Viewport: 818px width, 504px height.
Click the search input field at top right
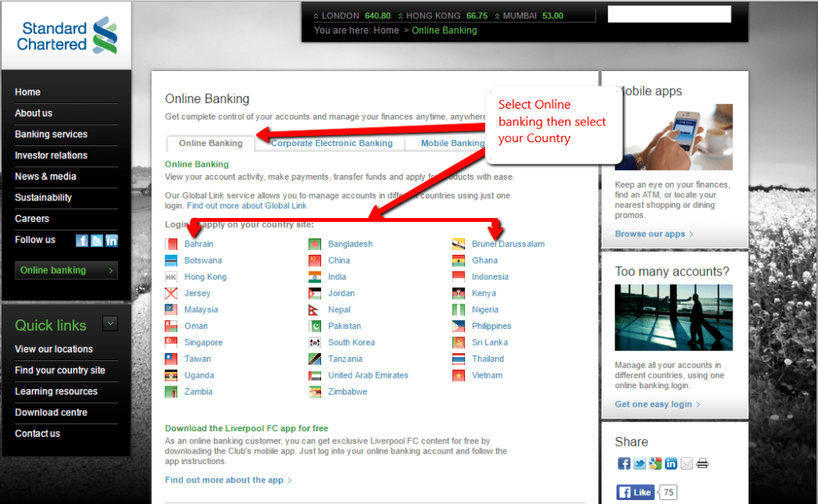(x=669, y=14)
